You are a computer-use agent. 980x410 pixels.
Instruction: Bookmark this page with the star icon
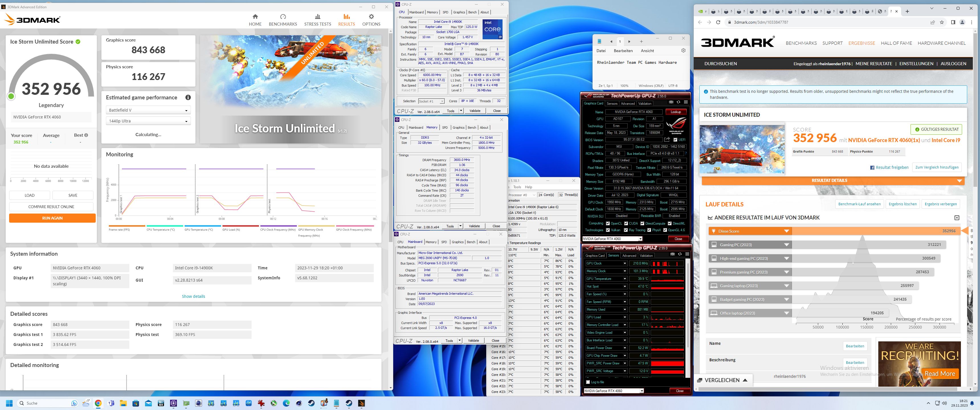tap(942, 22)
